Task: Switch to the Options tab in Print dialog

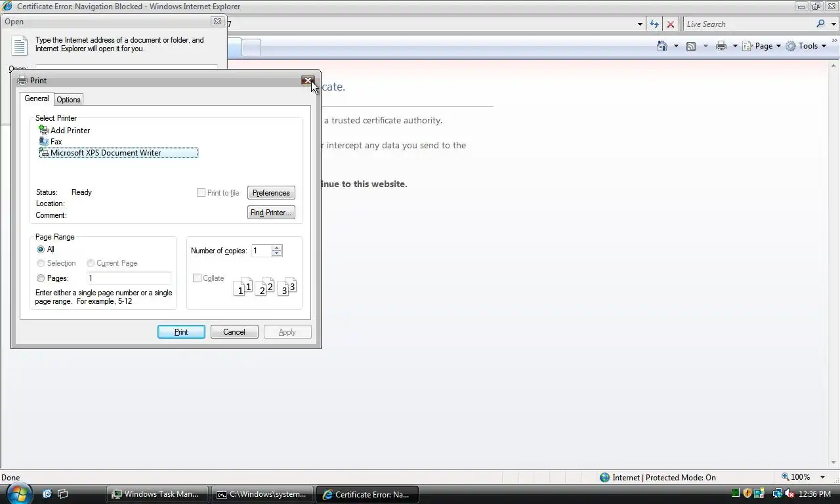Action: coord(68,100)
